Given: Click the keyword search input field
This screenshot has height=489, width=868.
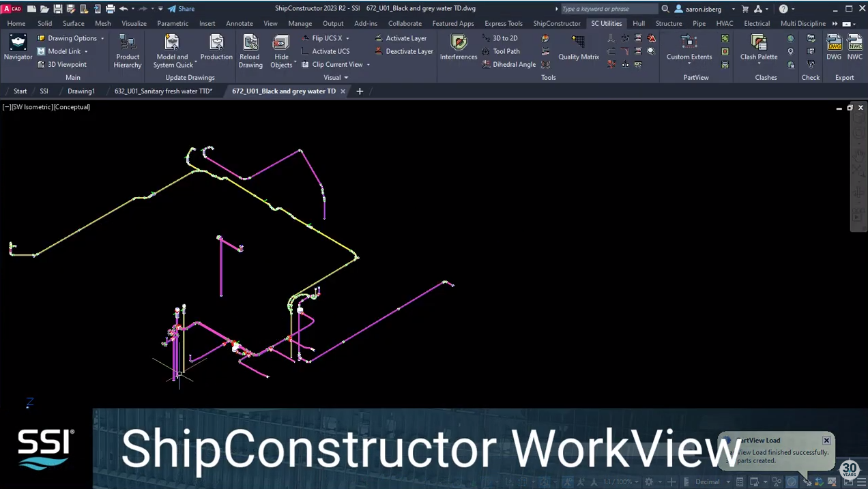Looking at the screenshot, I should (x=609, y=9).
